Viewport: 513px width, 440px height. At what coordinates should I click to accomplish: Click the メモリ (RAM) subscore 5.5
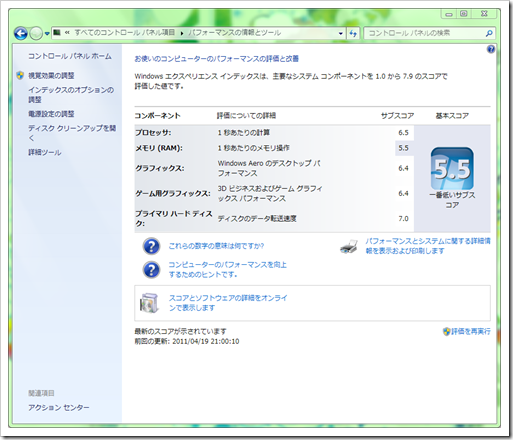coord(403,148)
